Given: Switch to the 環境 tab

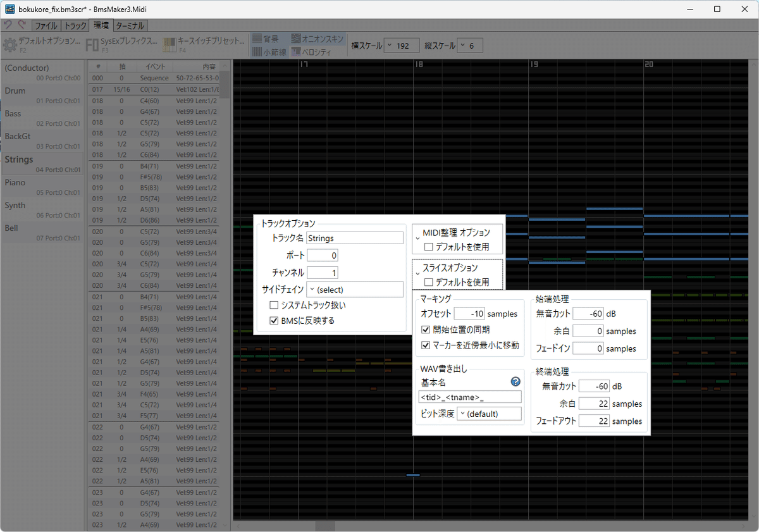Looking at the screenshot, I should [x=101, y=25].
